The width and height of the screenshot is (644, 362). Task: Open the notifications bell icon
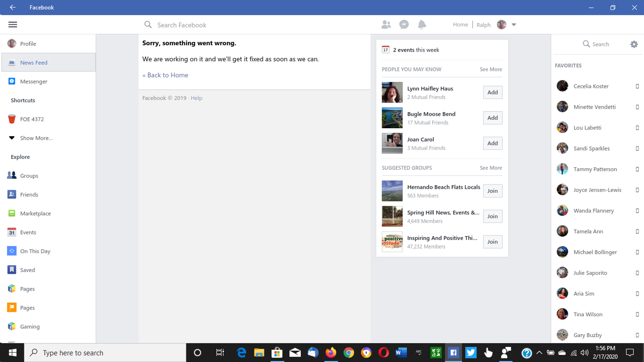422,24
